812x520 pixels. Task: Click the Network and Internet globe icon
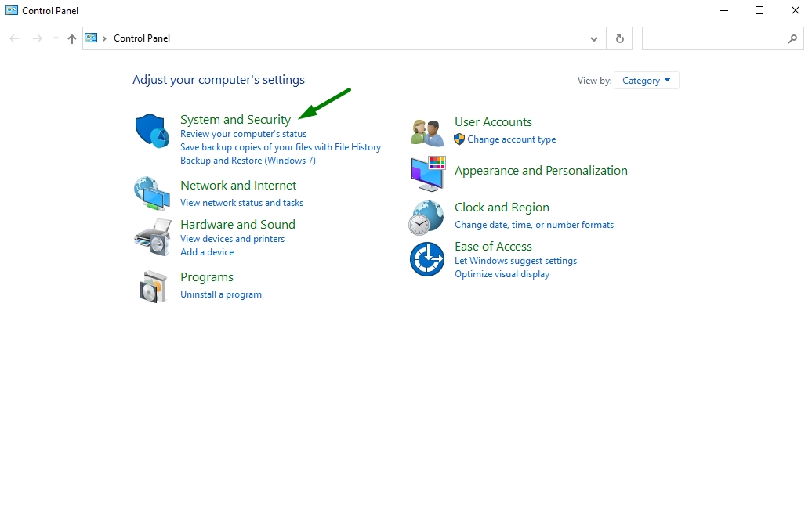click(x=152, y=193)
